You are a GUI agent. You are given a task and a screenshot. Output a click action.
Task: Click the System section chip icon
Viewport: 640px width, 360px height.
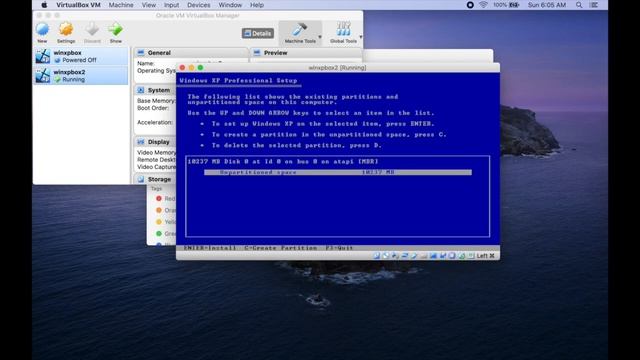point(141,90)
